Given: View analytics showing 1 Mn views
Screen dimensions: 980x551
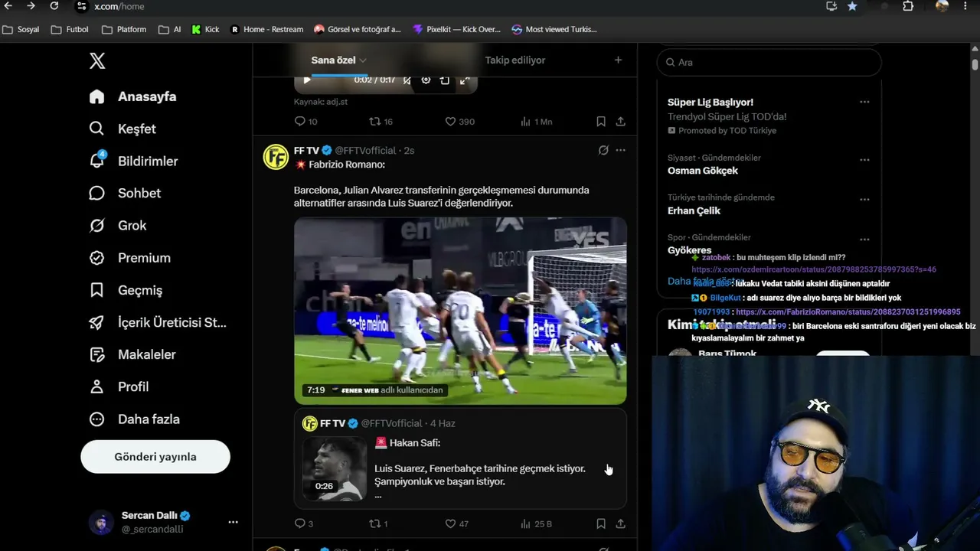Looking at the screenshot, I should [536, 122].
